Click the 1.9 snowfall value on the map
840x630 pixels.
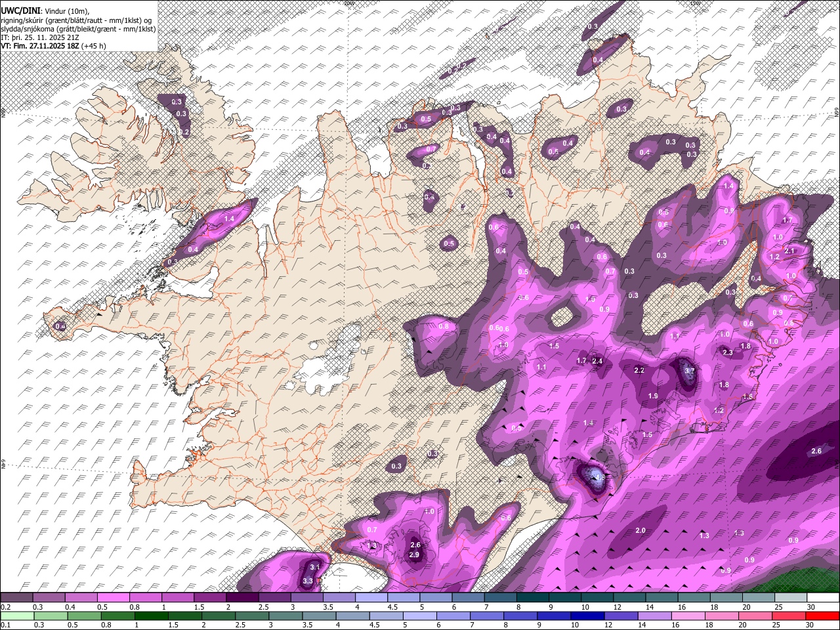coord(653,396)
